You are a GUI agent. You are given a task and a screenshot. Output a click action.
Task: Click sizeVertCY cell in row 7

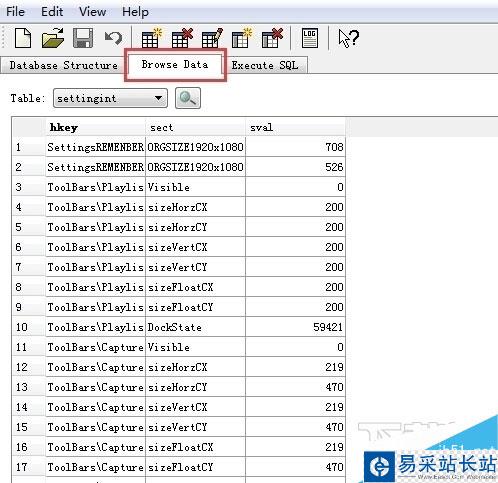(195, 267)
